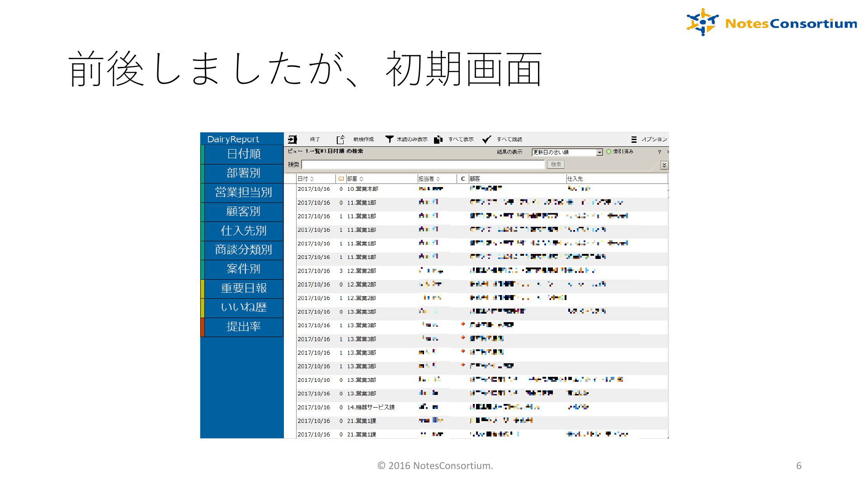The height and width of the screenshot is (488, 868).
Task: Open the 日付順 view in sidebar
Action: click(x=243, y=154)
